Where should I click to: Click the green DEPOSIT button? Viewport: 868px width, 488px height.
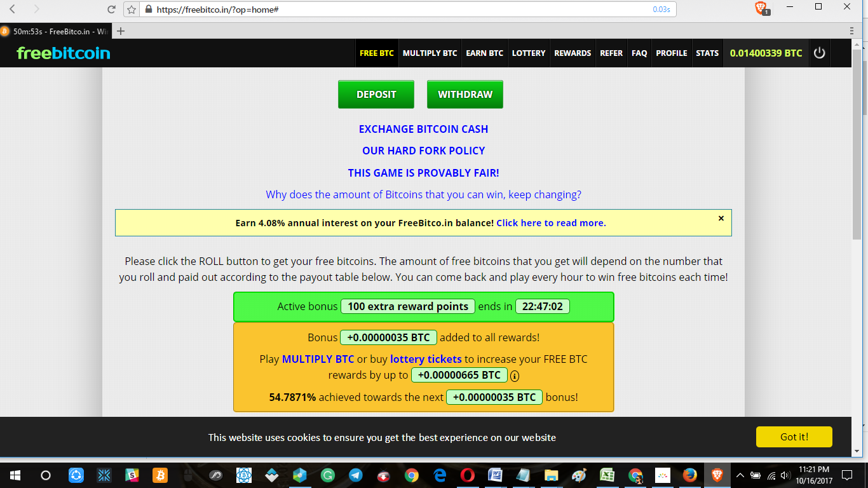pos(376,94)
